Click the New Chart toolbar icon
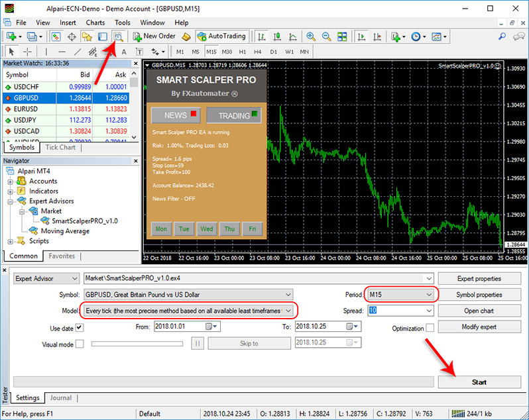 coord(12,36)
